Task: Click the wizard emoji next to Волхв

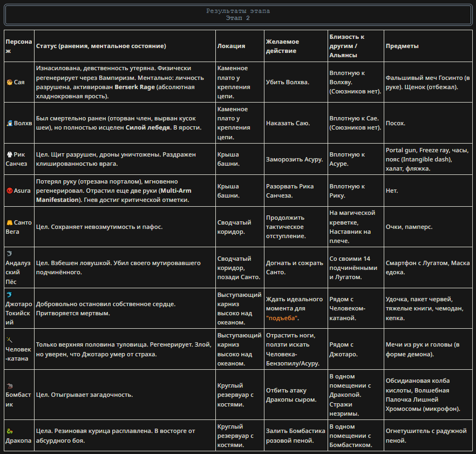Action: pos(9,123)
